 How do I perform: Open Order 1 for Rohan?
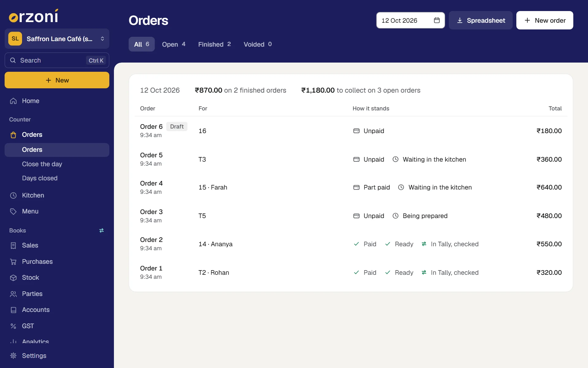[351, 272]
